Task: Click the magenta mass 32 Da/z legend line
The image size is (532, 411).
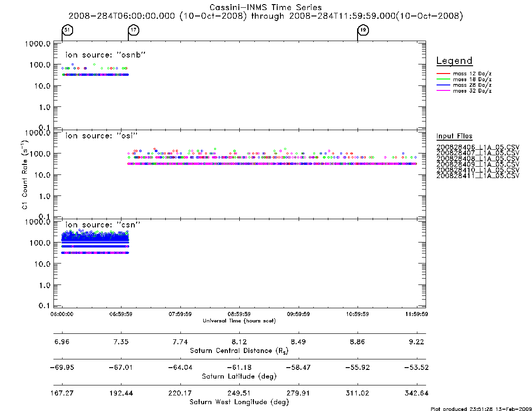Action: click(443, 90)
